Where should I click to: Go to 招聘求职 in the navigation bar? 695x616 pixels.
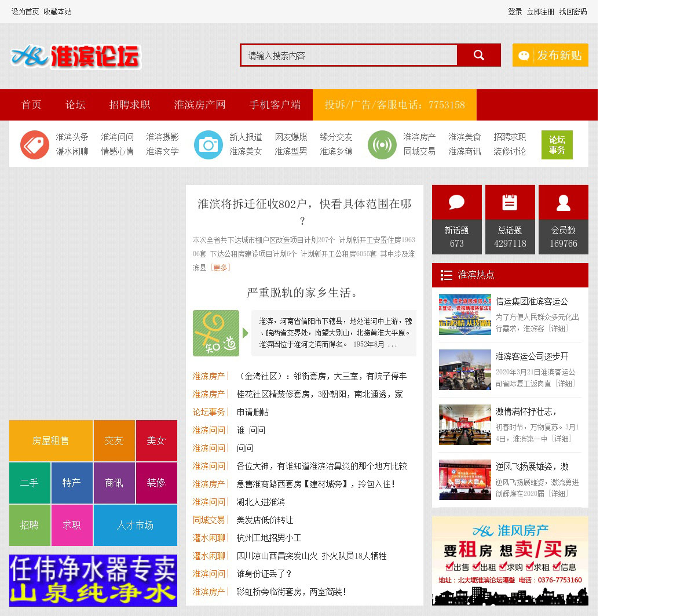click(x=130, y=105)
